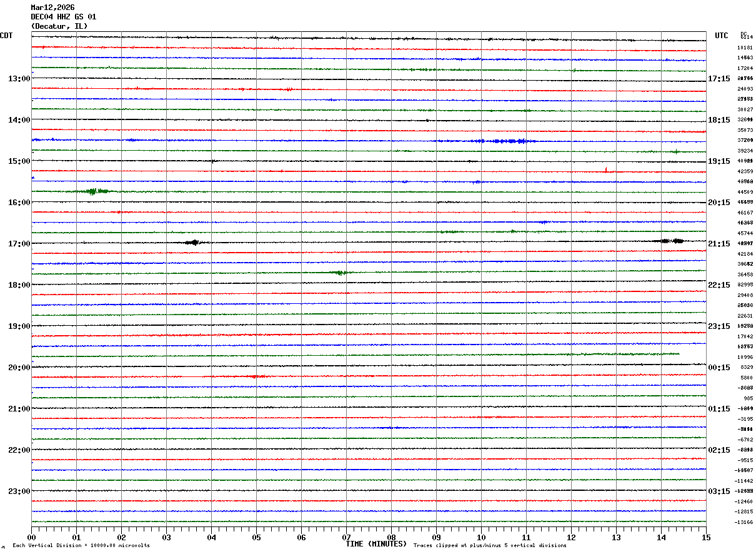The width and height of the screenshot is (756, 554).
Task: Click minute 12 on the time axis
Action: [571, 537]
